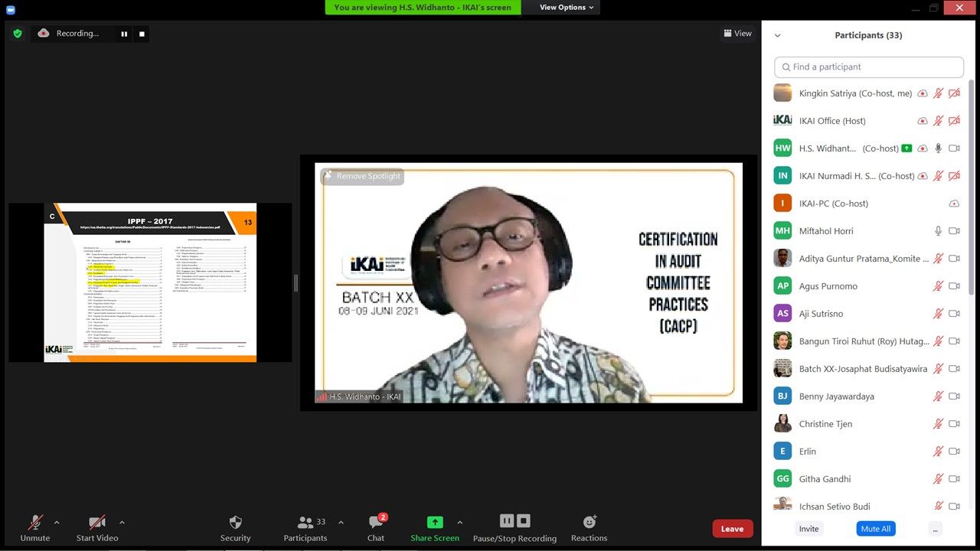
Task: Click IKAI Office's muted microphone icon
Action: [x=939, y=121]
